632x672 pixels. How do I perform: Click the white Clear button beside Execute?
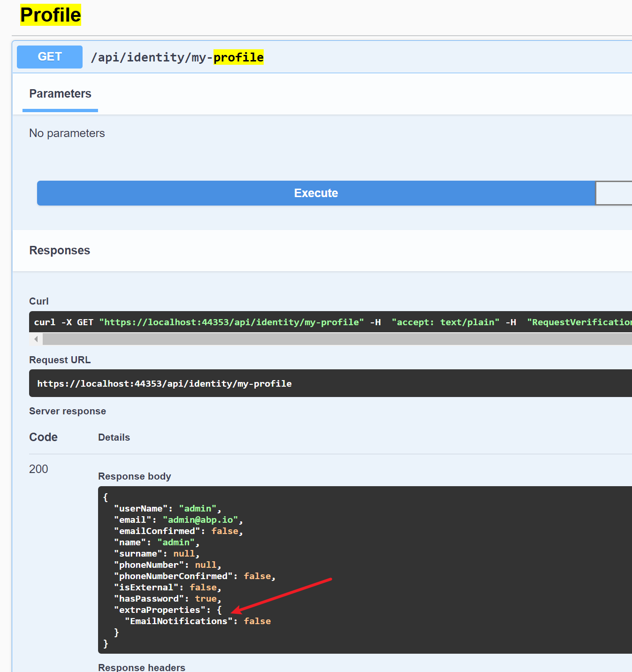click(x=614, y=193)
